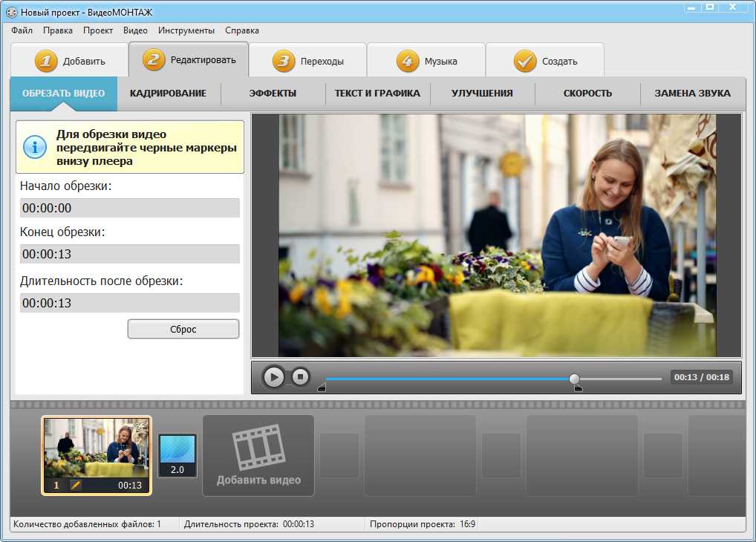Click the right black trim marker

coord(579,388)
